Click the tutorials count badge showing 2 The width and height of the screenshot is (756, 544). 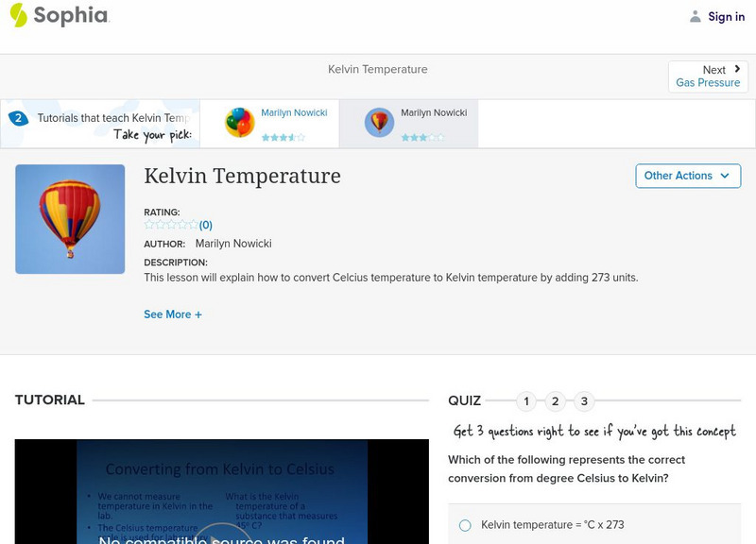pyautogui.click(x=18, y=118)
